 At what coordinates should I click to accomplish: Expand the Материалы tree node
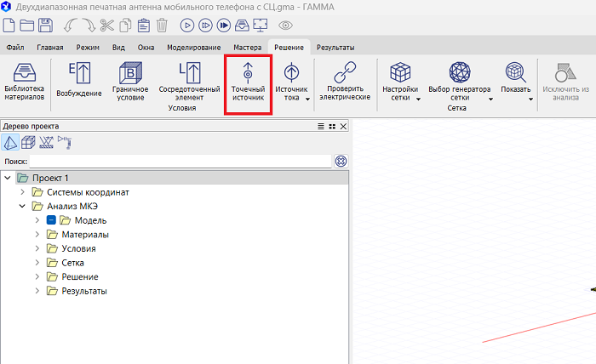coord(37,235)
